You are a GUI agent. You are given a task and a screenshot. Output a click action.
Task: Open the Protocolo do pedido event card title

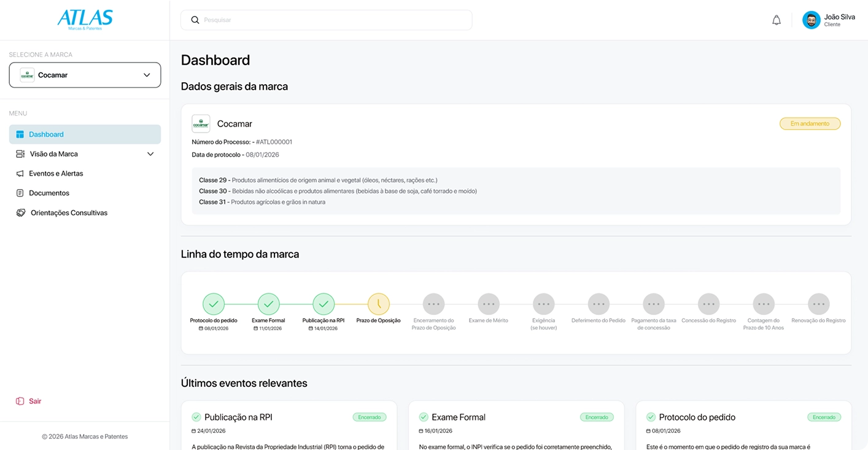[x=697, y=417]
